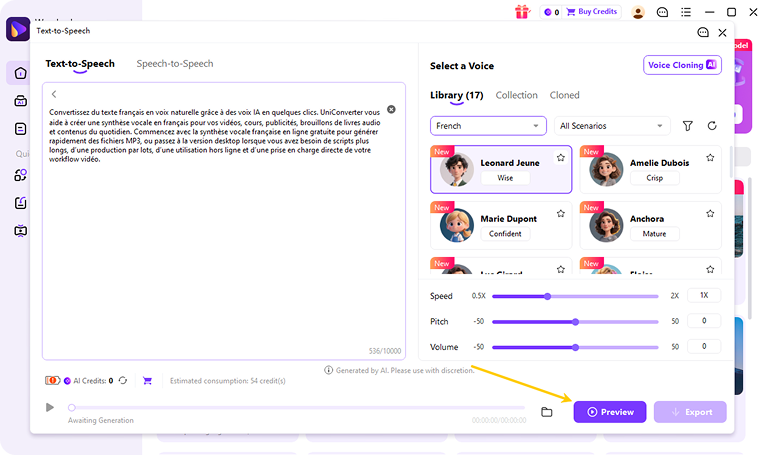Viewport: 765px width, 455px height.
Task: Open the output folder icon
Action: click(546, 412)
